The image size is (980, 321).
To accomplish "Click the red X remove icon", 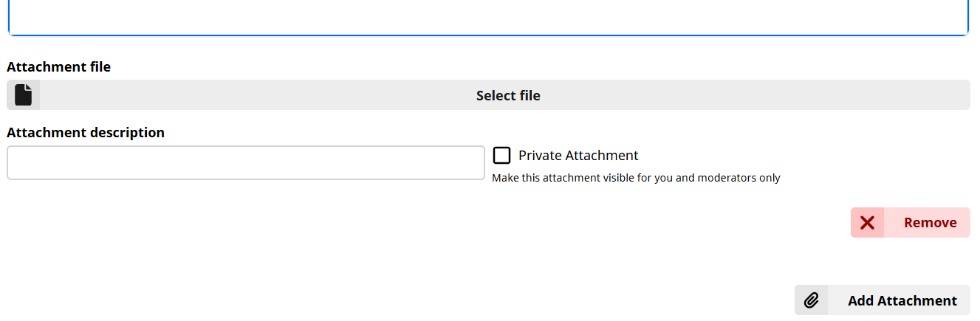I will (x=867, y=223).
